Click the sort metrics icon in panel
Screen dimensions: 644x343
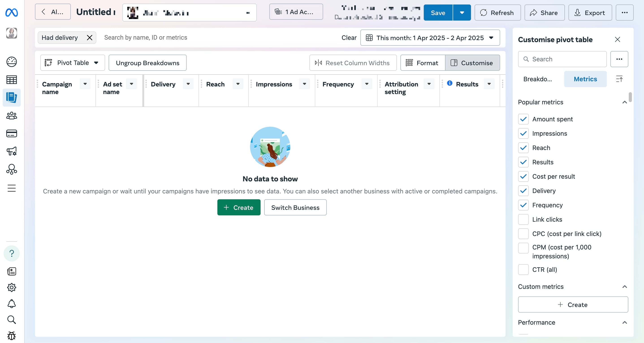click(619, 79)
